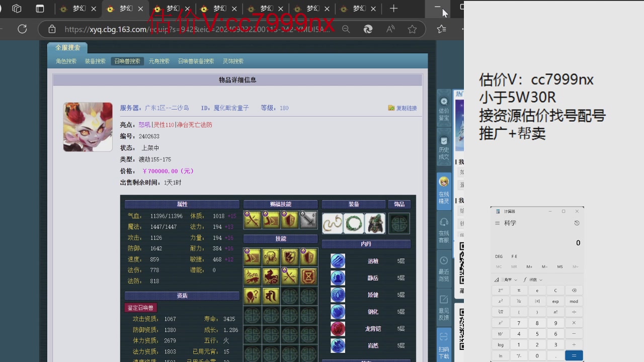Image resolution: width=644 pixels, height=362 pixels.
Task: Zoom out via address bar magnifier
Action: (346, 29)
